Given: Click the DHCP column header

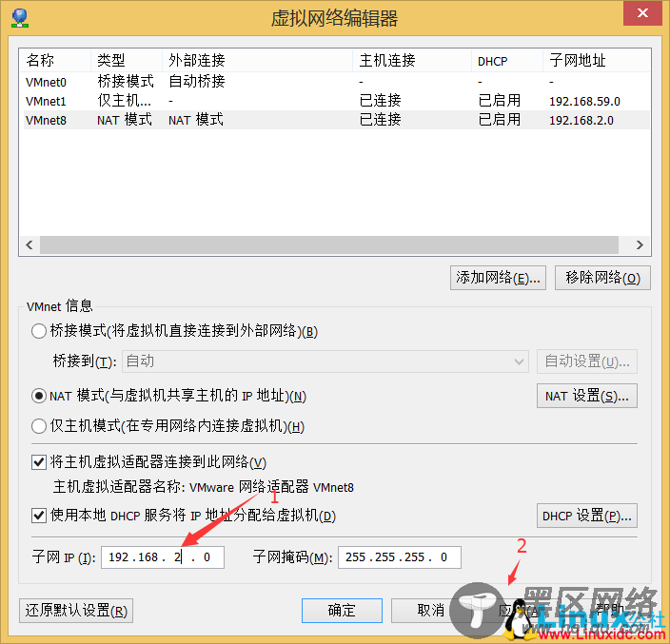Looking at the screenshot, I should pyautogui.click(x=506, y=60).
